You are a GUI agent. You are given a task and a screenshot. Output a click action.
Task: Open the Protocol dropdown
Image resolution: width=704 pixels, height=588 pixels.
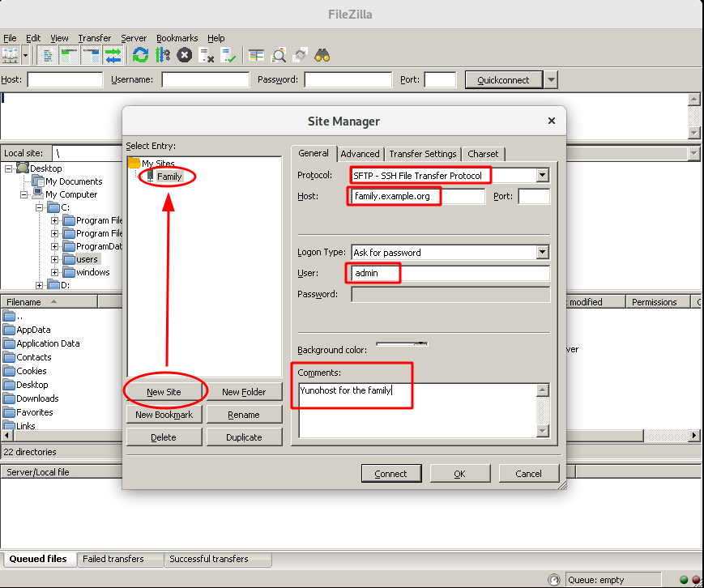click(541, 175)
